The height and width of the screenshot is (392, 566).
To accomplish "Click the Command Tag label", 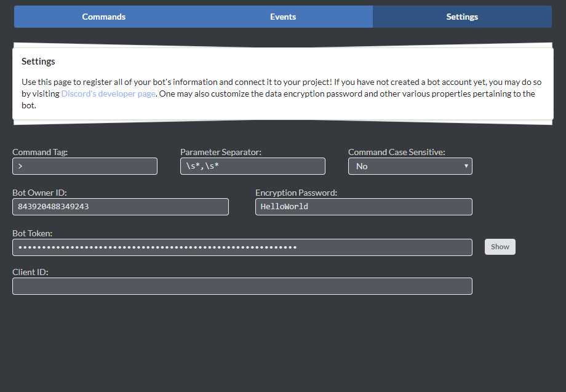I will [x=40, y=152].
